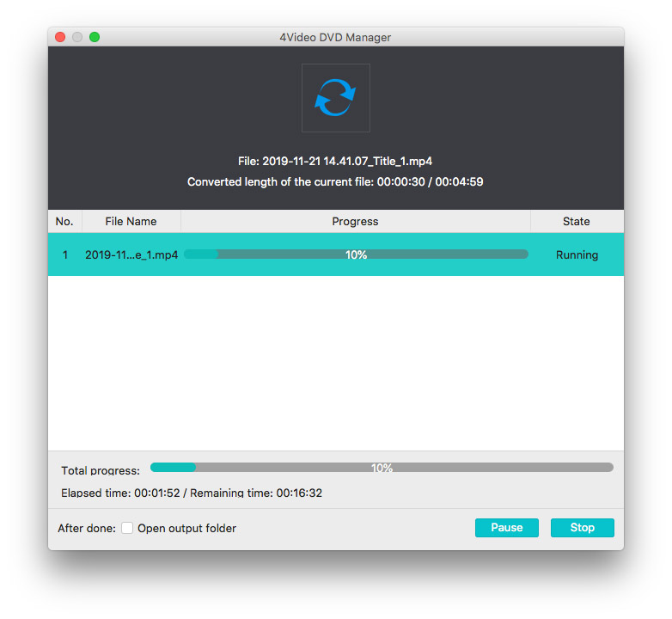Viewport: 672px width, 619px height.
Task: Select the 2019-11...e_1.mp4 file name cell
Action: pyautogui.click(x=131, y=255)
